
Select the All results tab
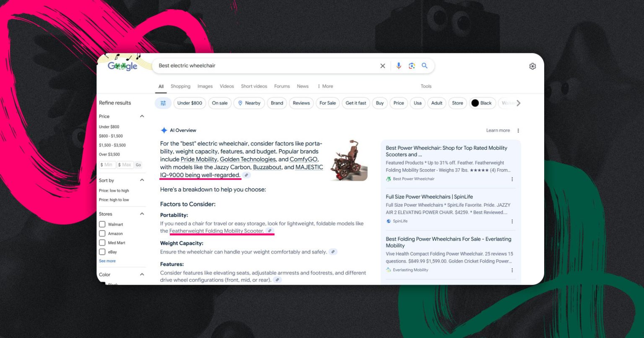click(161, 86)
